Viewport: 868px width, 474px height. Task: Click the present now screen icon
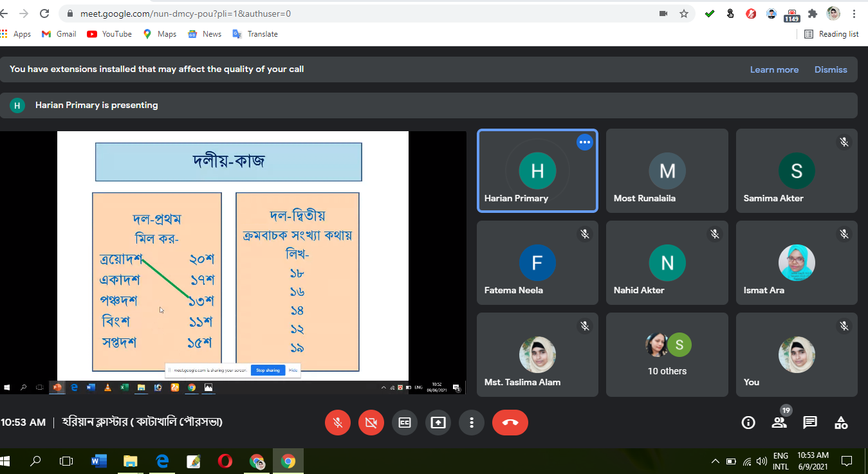[438, 423]
